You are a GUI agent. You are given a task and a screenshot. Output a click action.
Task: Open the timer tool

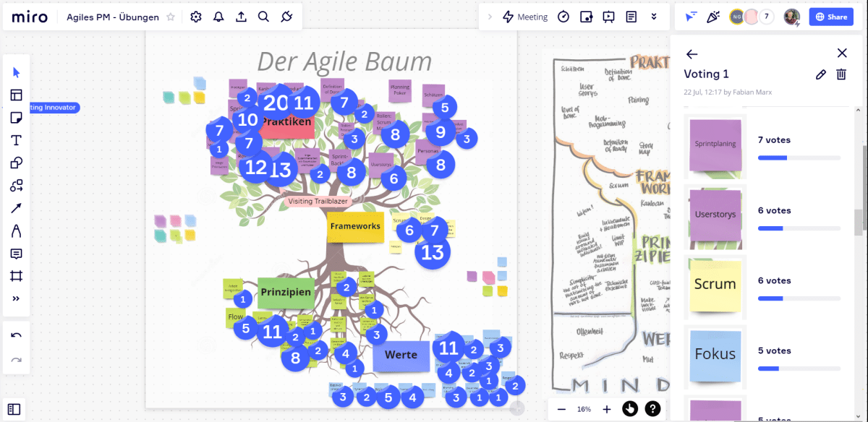tap(563, 17)
